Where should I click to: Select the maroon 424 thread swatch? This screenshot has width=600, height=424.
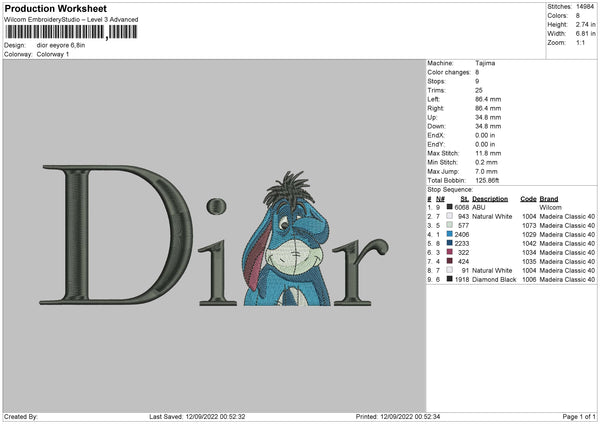click(x=449, y=261)
